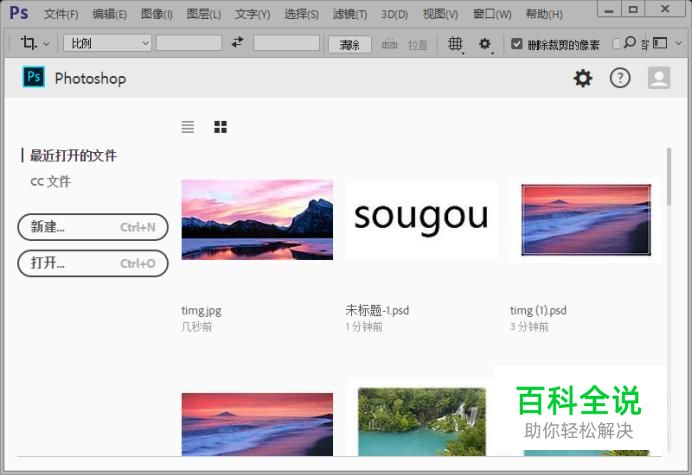Open the 图层(L) menu
Screen dimensions: 692x475
[203, 14]
